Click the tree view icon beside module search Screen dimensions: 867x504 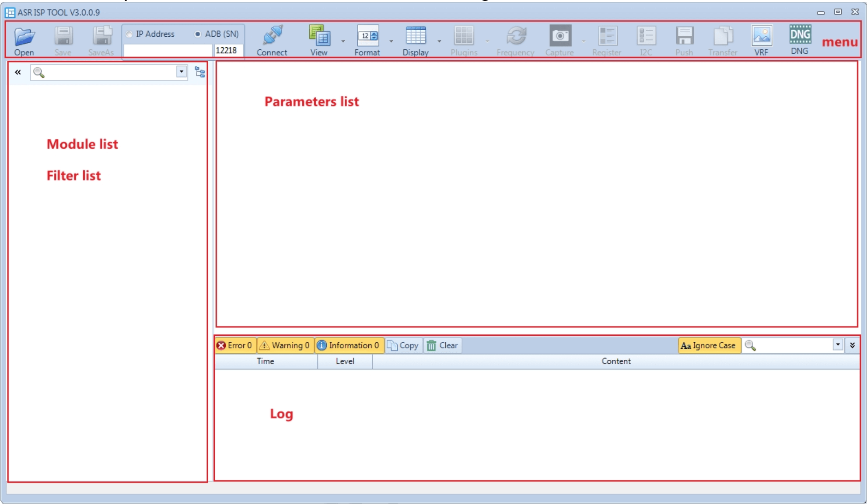[x=200, y=72]
